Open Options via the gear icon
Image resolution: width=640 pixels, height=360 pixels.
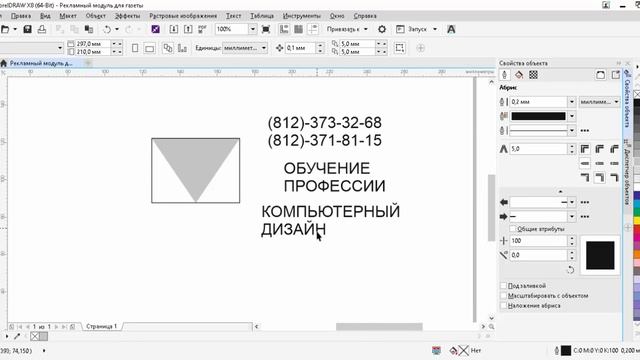tap(382, 29)
